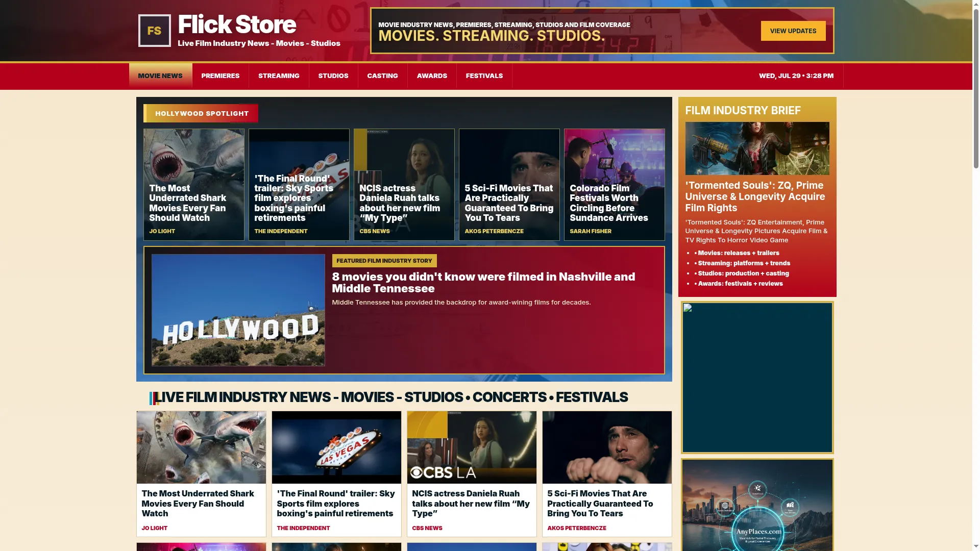Click Awards: festivals + reviews bullet
Image resolution: width=980 pixels, height=551 pixels.
coord(739,284)
